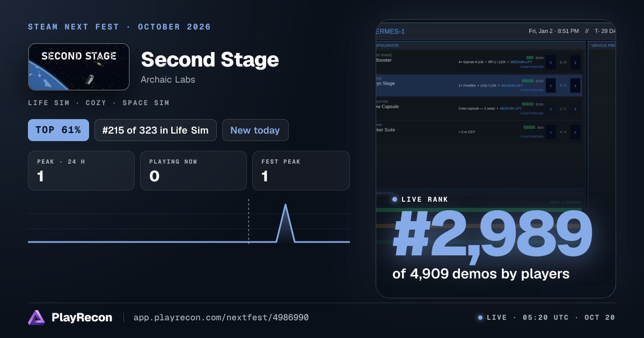Open the app.playrecon.com/nextfest/4986990 URL
The width and height of the screenshot is (644, 338).
pos(221,318)
